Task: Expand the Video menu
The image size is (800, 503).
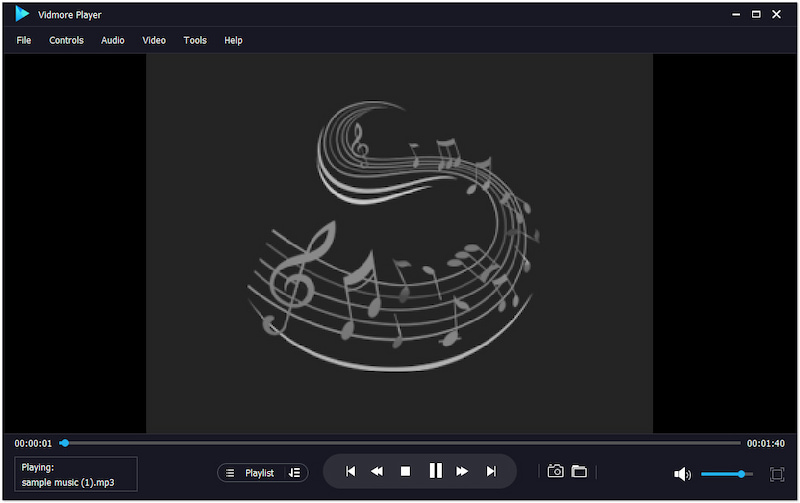Action: [x=154, y=40]
